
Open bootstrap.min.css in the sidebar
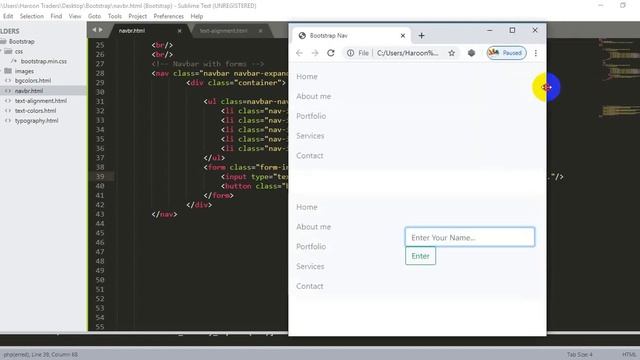point(43,61)
